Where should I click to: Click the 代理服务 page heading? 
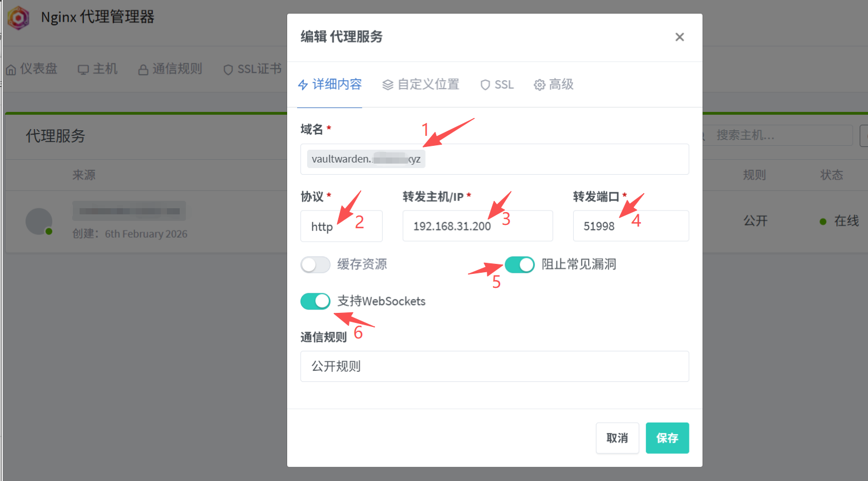pos(56,136)
